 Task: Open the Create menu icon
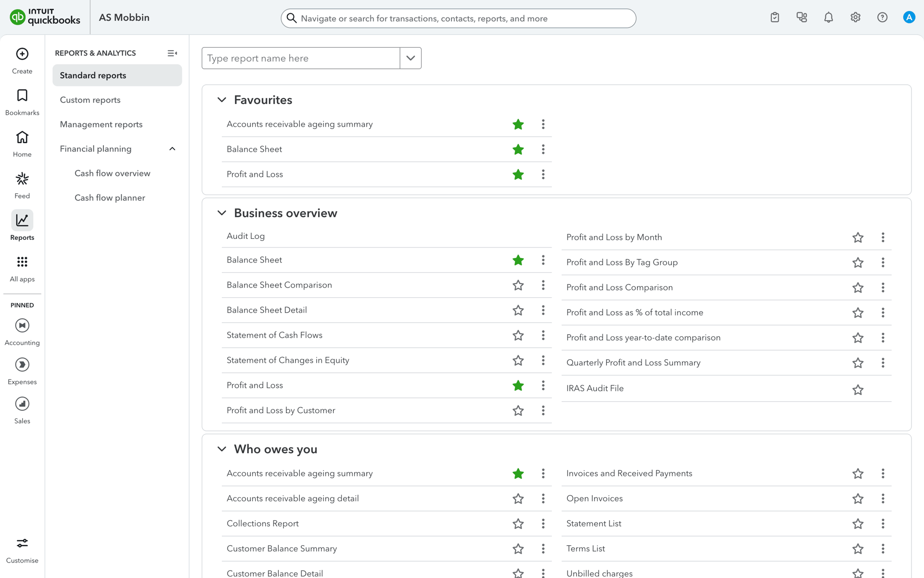click(22, 54)
